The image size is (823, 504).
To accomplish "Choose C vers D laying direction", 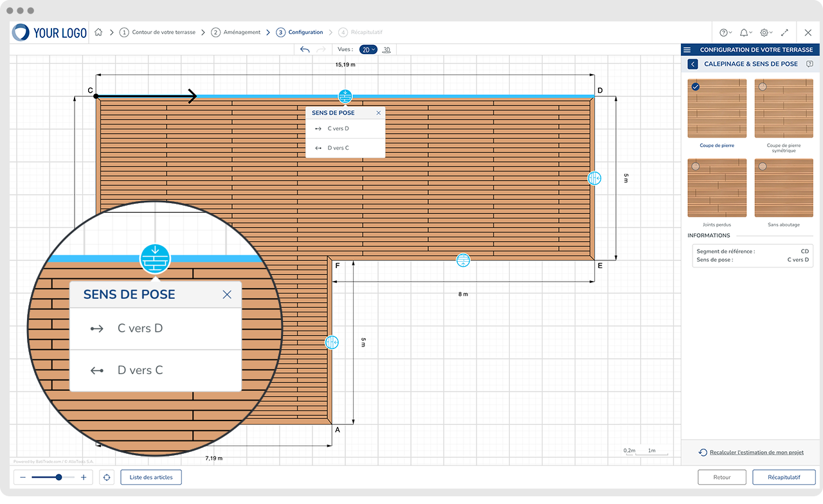I will (x=345, y=129).
